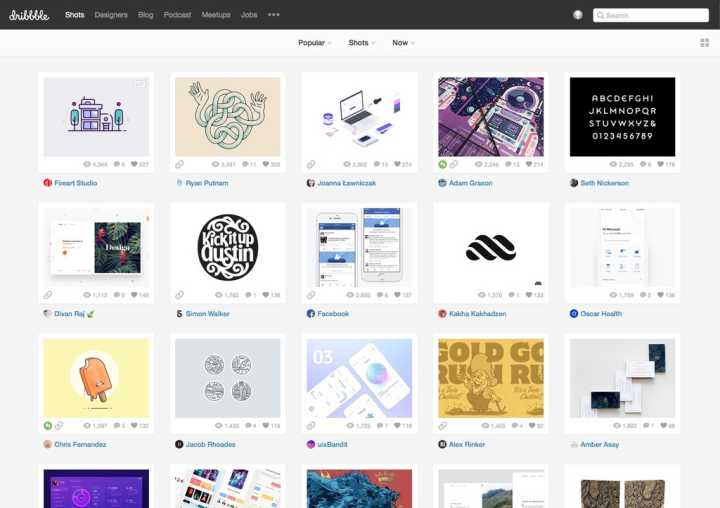The height and width of the screenshot is (508, 720).
Task: Like the Gold Rush shot via heart icon
Action: coord(532,425)
